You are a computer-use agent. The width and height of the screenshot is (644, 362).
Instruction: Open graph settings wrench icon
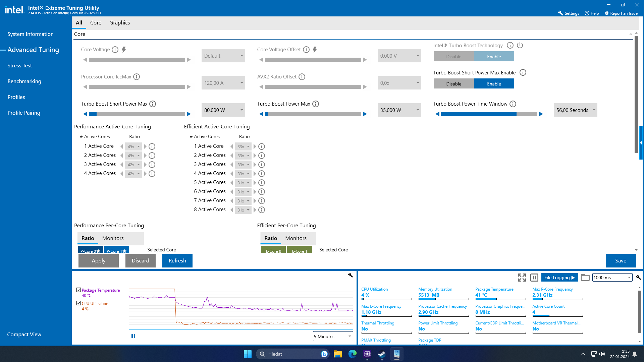click(x=350, y=275)
